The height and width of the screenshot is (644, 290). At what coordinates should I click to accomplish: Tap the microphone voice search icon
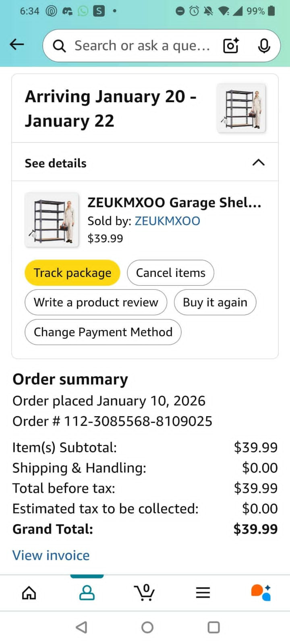[264, 45]
